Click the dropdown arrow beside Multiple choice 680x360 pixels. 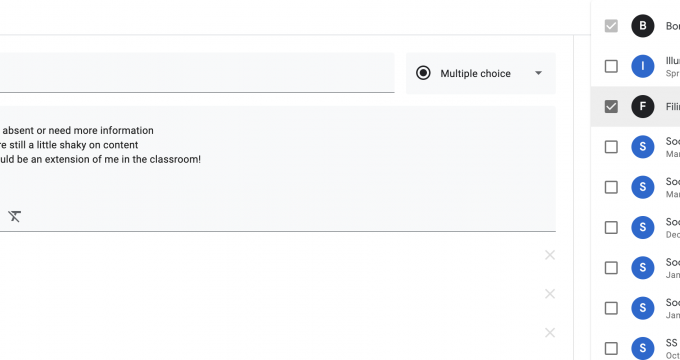(x=538, y=73)
